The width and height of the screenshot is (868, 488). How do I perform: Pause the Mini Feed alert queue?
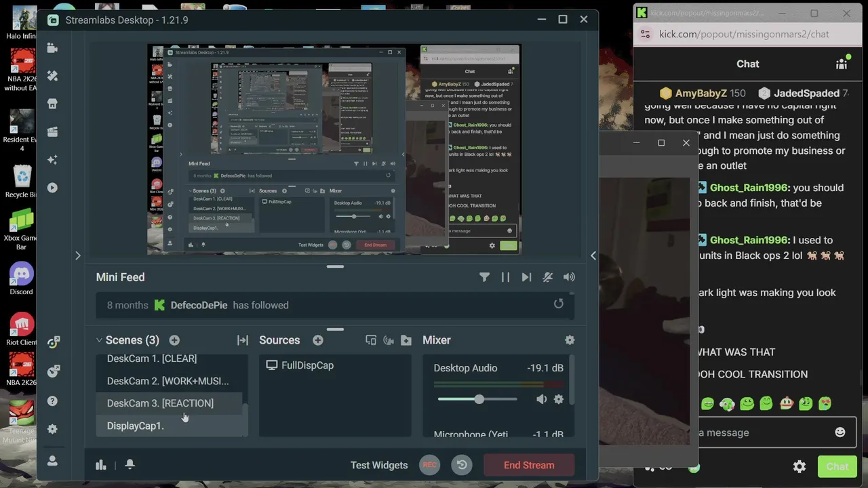point(505,277)
